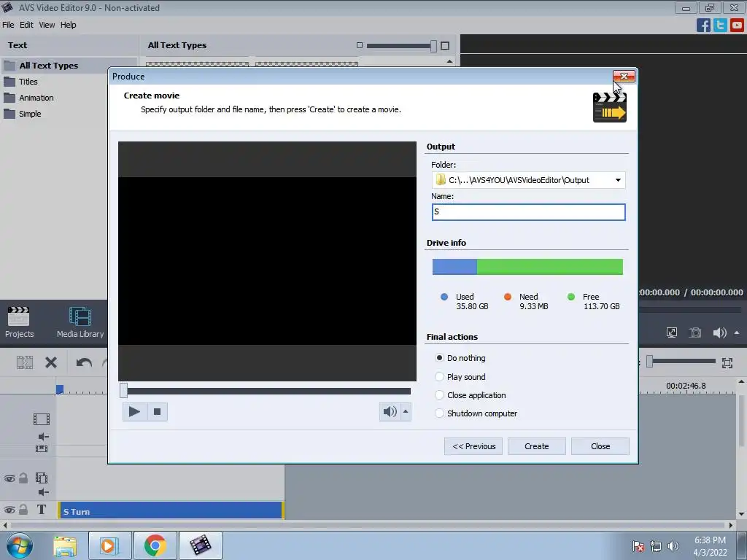
Task: Select the S Turn text clip
Action: point(170,510)
